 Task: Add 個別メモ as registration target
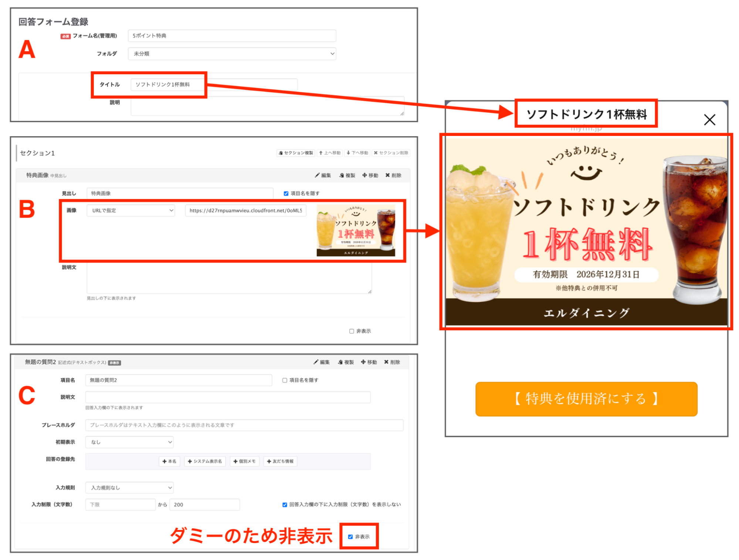(x=244, y=461)
